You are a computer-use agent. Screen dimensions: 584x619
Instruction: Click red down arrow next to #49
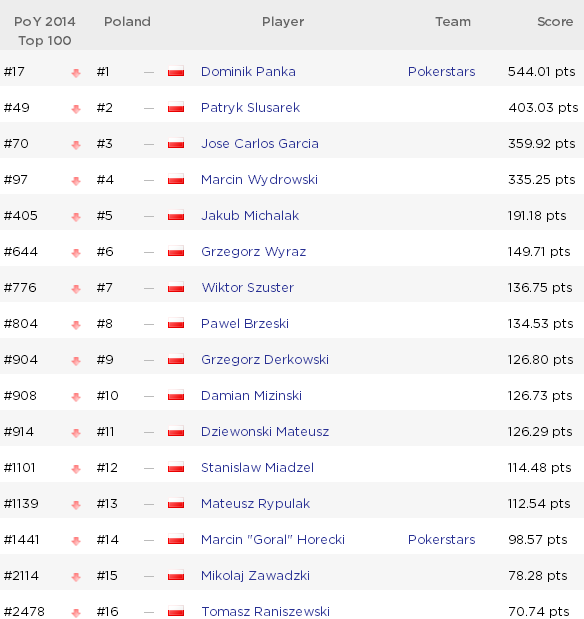pyautogui.click(x=76, y=109)
